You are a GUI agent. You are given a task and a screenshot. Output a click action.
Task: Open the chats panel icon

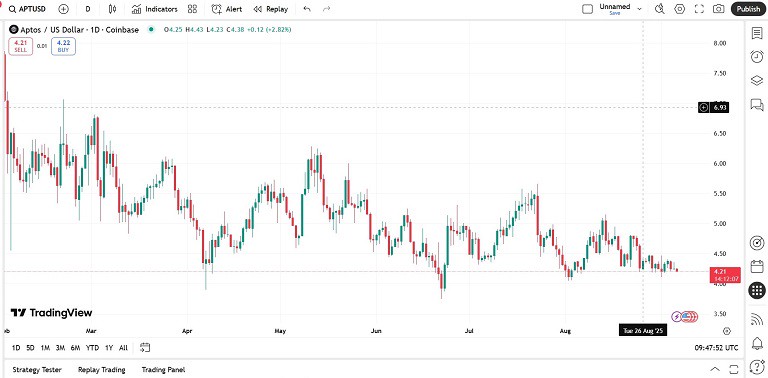coord(757,104)
